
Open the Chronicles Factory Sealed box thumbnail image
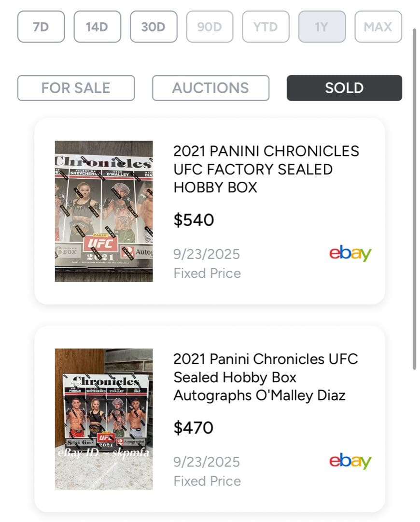click(103, 209)
